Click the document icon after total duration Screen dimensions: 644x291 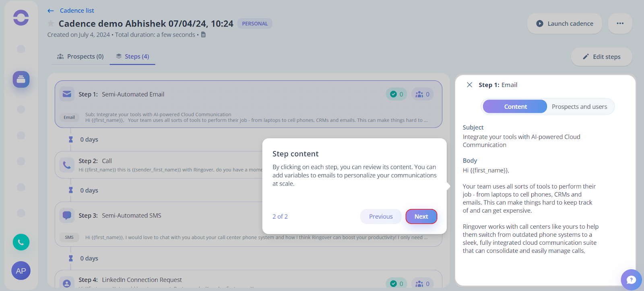tap(203, 35)
